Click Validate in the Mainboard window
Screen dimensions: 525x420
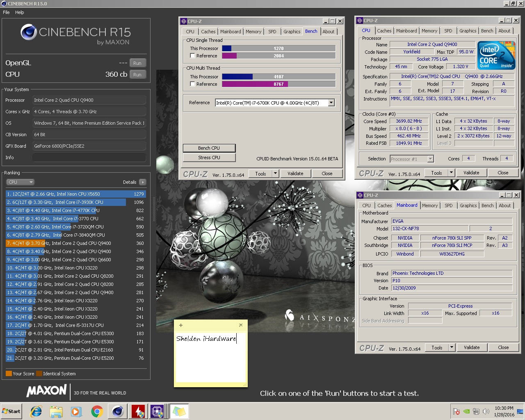[x=472, y=347]
